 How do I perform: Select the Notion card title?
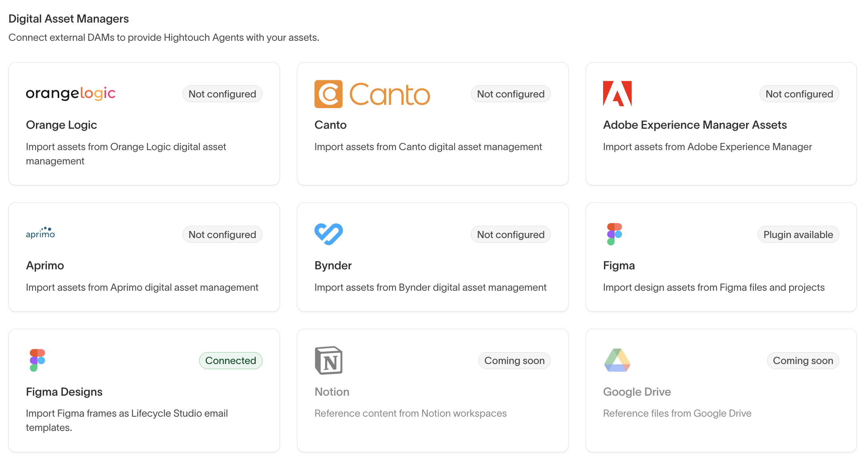click(332, 392)
